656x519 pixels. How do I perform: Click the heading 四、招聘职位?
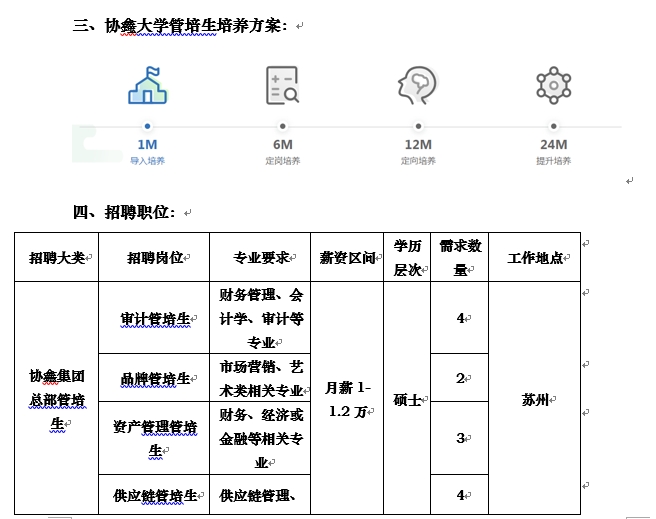124,212
